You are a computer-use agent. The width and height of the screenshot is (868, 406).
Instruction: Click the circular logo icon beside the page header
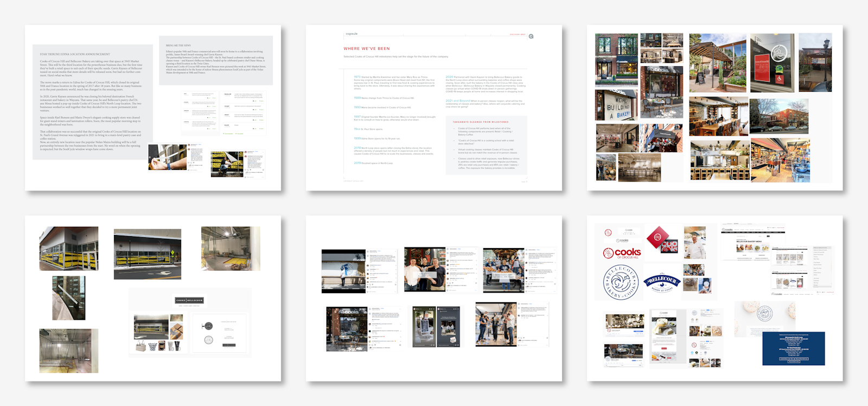[531, 36]
